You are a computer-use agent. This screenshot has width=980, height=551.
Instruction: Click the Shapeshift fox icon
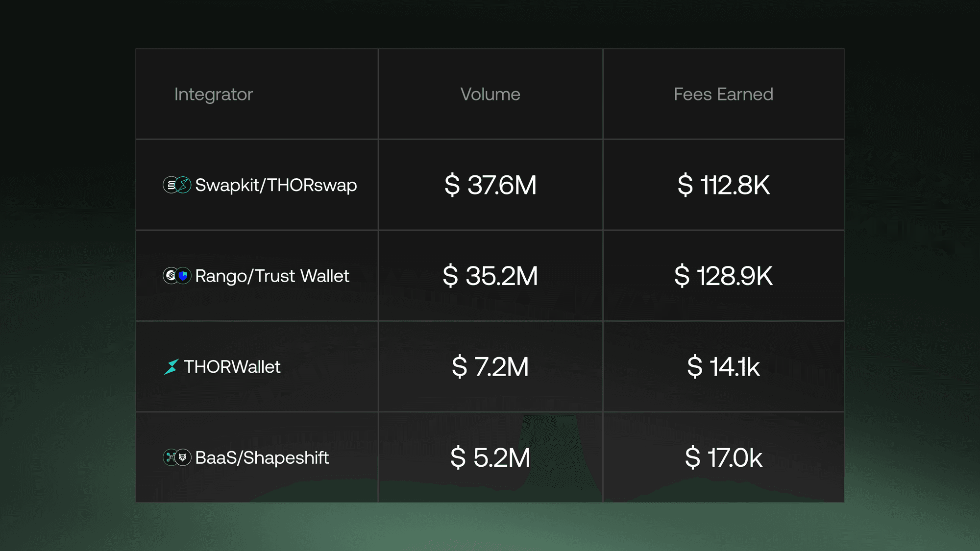pos(183,457)
